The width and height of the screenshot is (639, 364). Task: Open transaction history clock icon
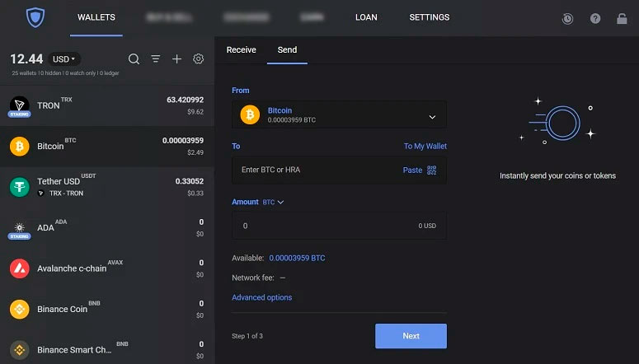(567, 18)
